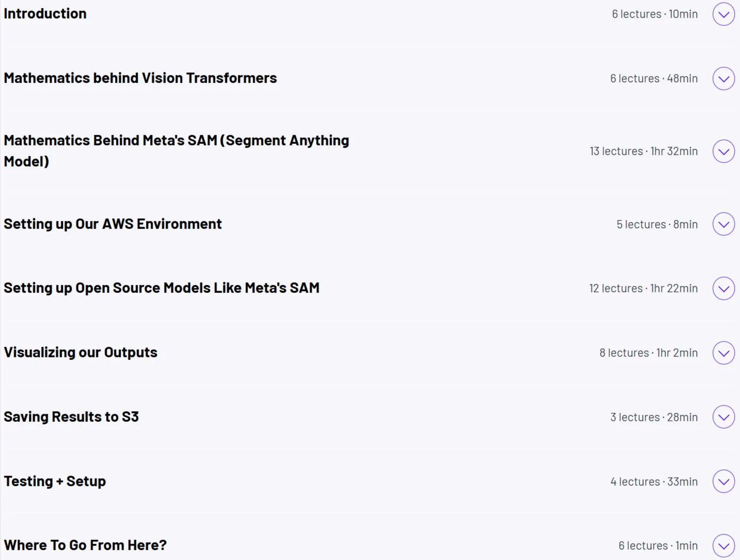
Task: Expand Setting up Our AWS Environment chevron
Action: pyautogui.click(x=723, y=224)
